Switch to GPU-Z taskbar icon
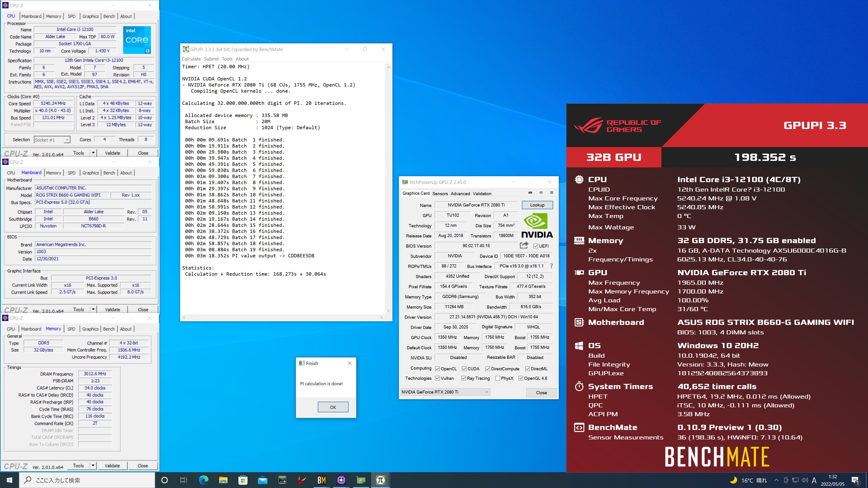 361,480
